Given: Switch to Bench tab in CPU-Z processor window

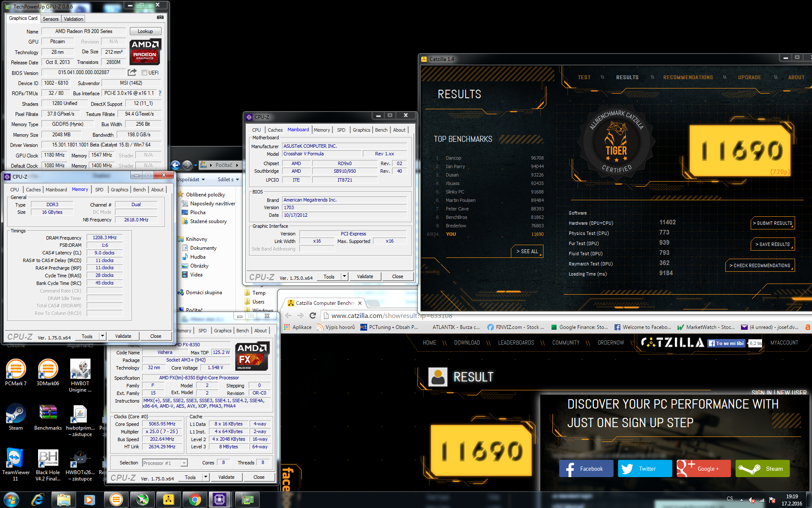Looking at the screenshot, I should (243, 331).
